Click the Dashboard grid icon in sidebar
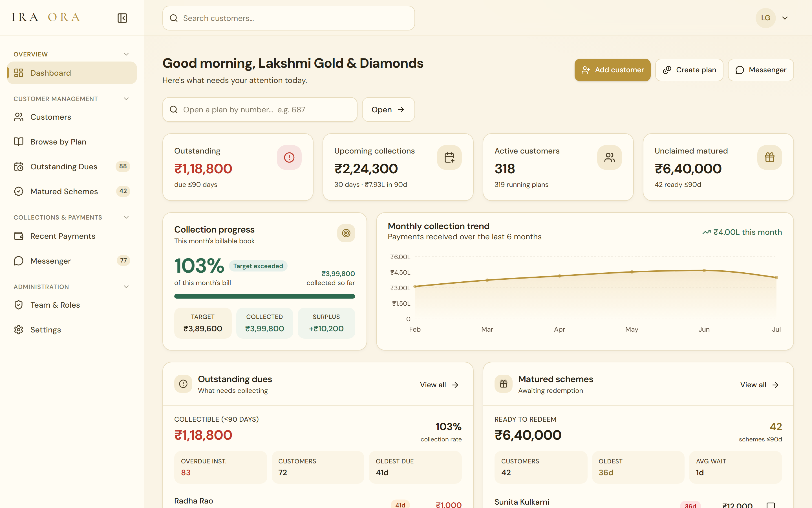This screenshot has height=508, width=812. pos(18,73)
